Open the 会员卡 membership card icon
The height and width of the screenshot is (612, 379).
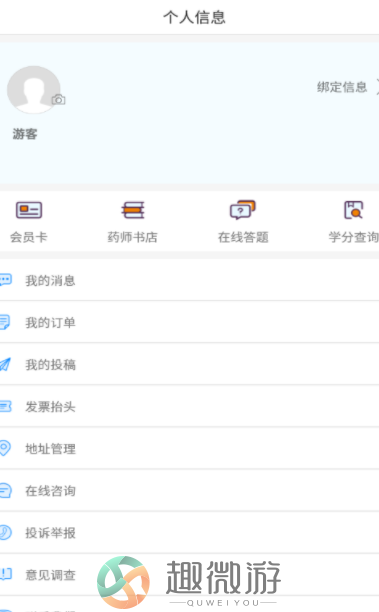coord(29,210)
